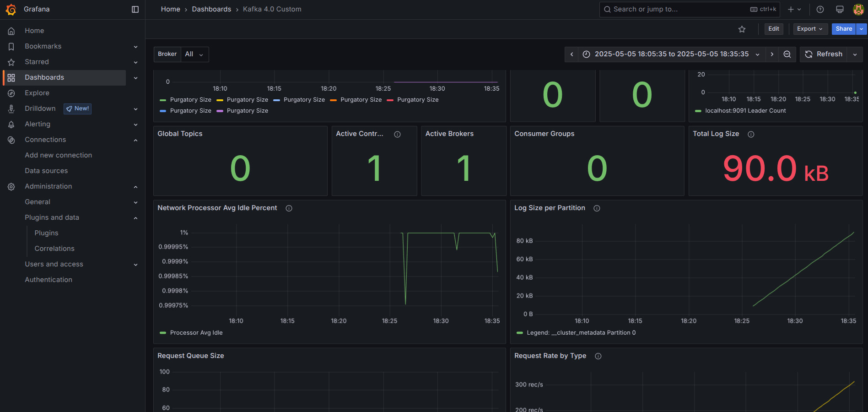Click the Alerting bell icon
Viewport: 868px width, 412px height.
pos(11,124)
